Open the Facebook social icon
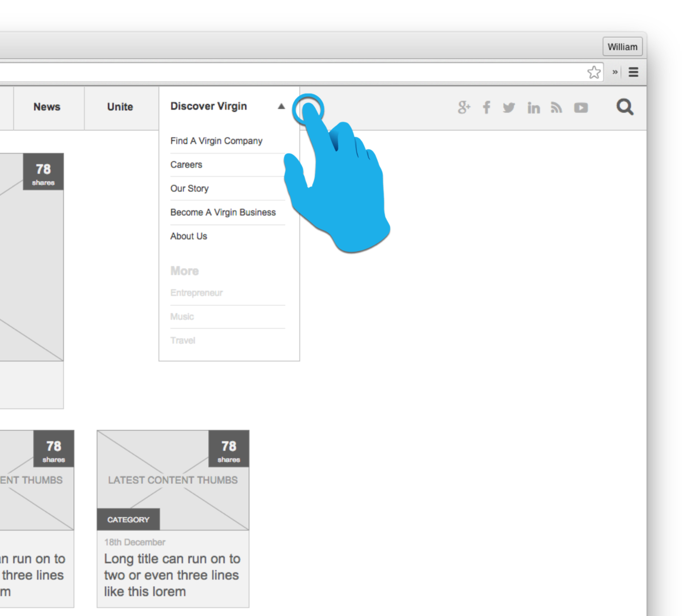This screenshot has width=685, height=616. click(x=487, y=107)
